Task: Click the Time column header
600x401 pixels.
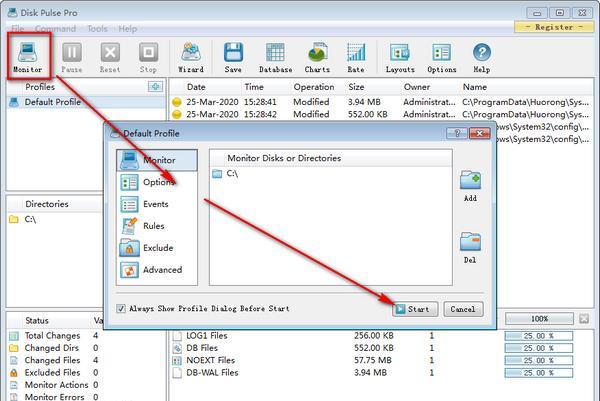Action: [x=254, y=87]
